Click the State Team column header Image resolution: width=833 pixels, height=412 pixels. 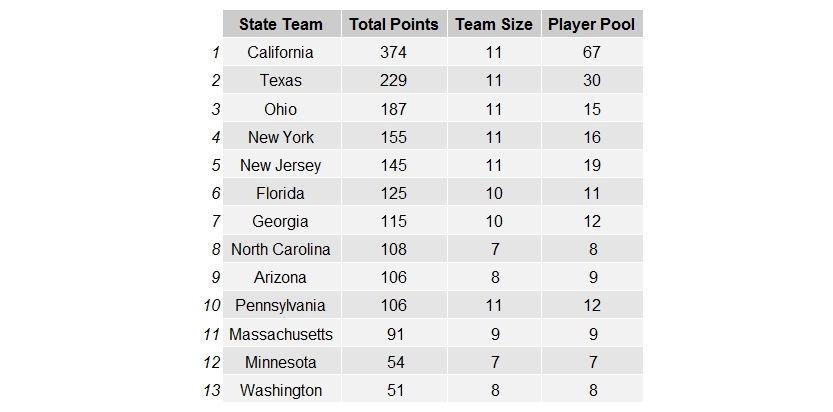pyautogui.click(x=281, y=24)
